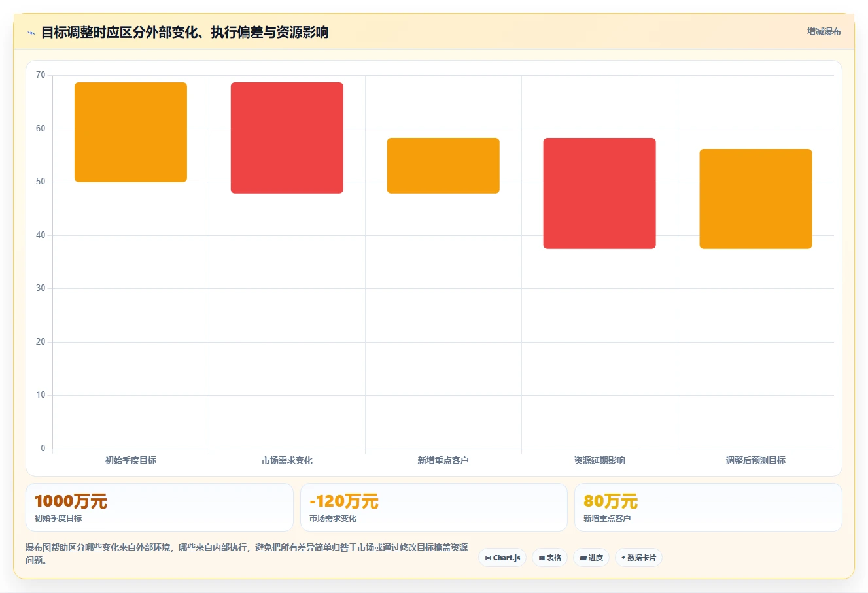Click the y-axis value 60
This screenshot has width=868, height=593.
click(41, 129)
